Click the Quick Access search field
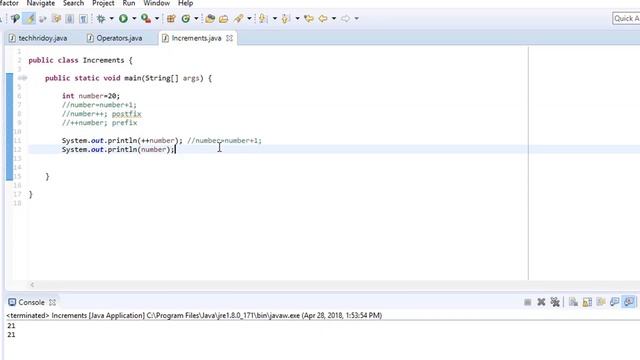The width and height of the screenshot is (640, 360). [626, 18]
